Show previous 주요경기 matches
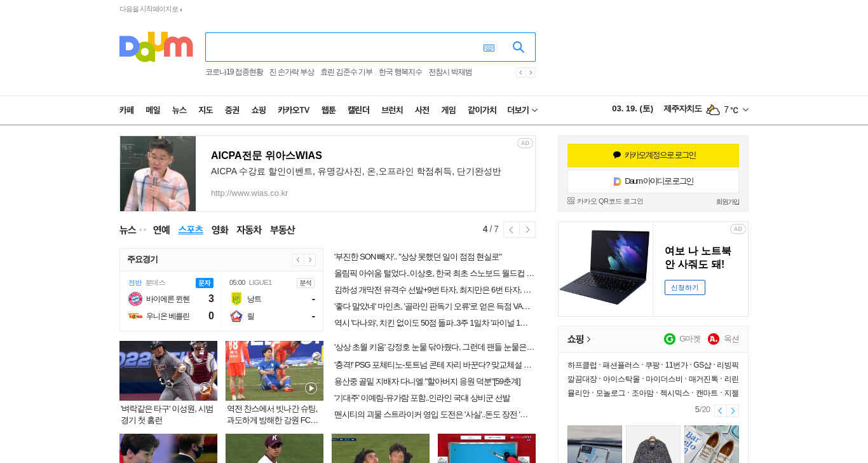The width and height of the screenshot is (868, 463). 298,259
